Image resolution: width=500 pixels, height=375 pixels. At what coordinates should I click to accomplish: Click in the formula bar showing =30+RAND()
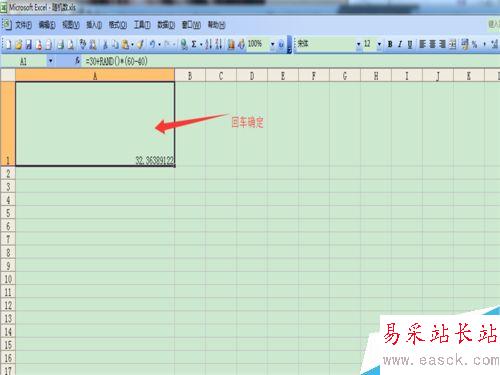tap(290, 61)
